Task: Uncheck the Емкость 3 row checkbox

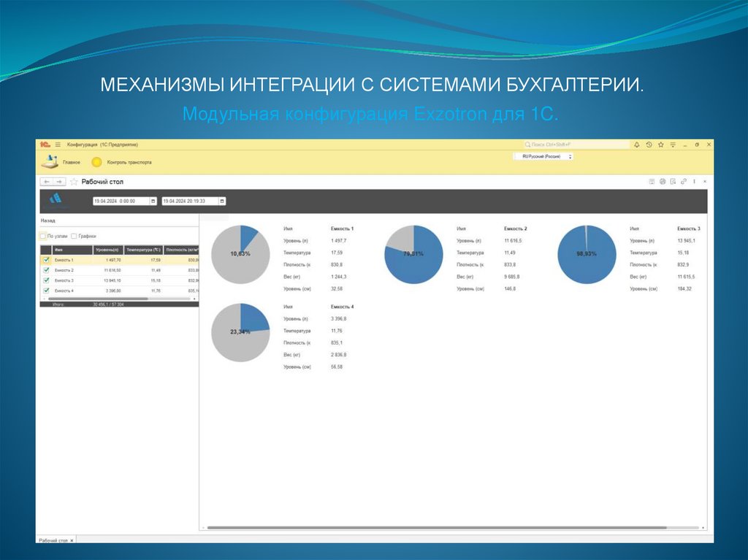Action: pos(46,280)
